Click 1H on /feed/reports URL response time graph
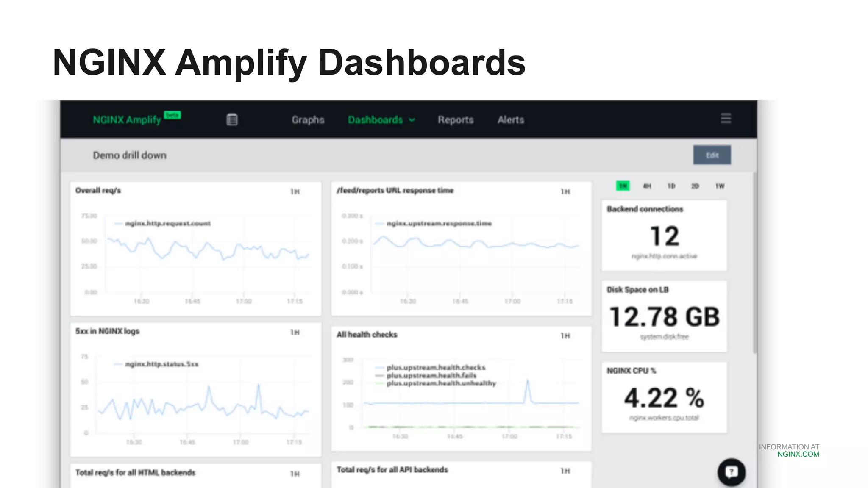Screen dimensions: 868x488 [x=565, y=192]
